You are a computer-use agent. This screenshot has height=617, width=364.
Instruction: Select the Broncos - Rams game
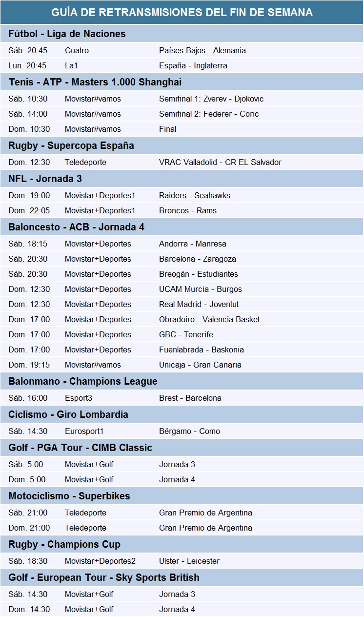tap(187, 210)
